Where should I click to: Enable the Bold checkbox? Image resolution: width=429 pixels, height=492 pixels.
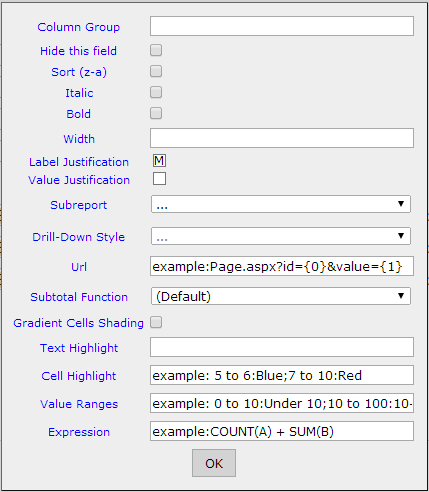pyautogui.click(x=156, y=113)
